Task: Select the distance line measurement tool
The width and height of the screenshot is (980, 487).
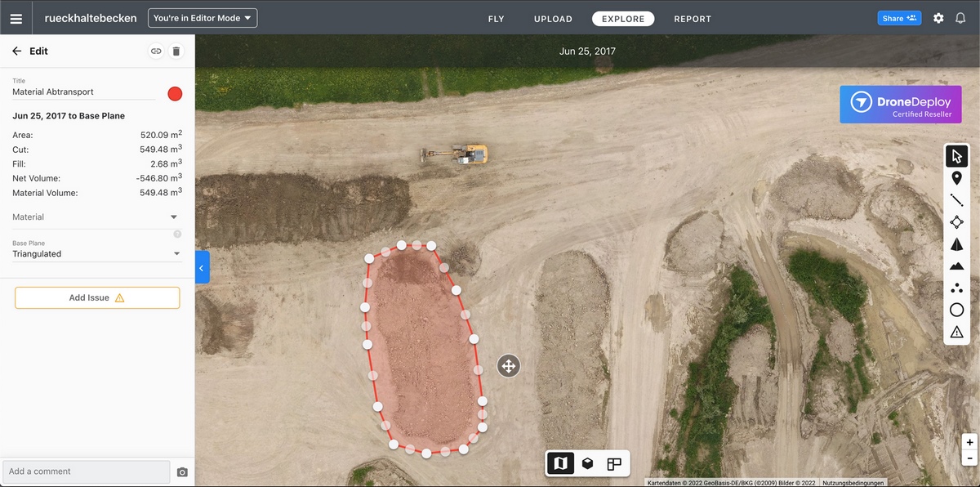Action: (x=956, y=200)
